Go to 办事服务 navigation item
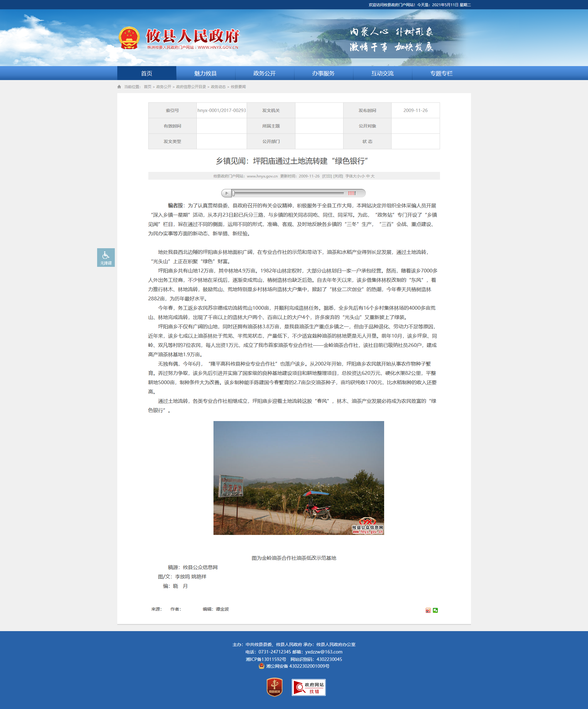Image resolution: width=588 pixels, height=709 pixels. 323,73
